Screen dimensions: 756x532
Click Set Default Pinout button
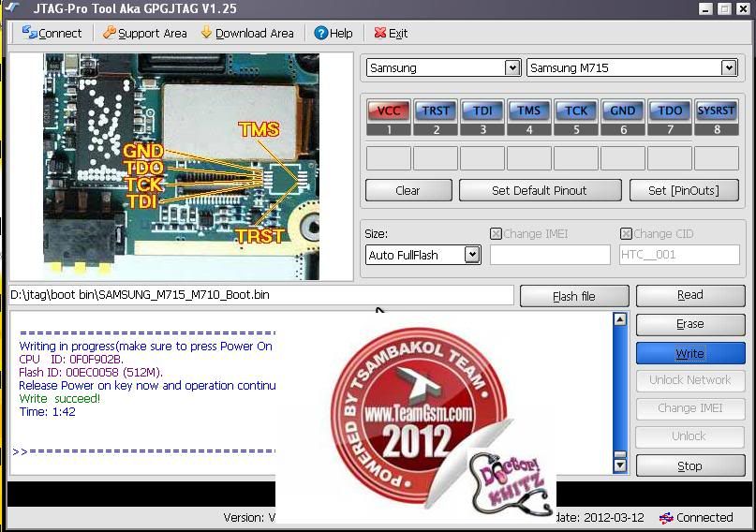click(x=540, y=190)
